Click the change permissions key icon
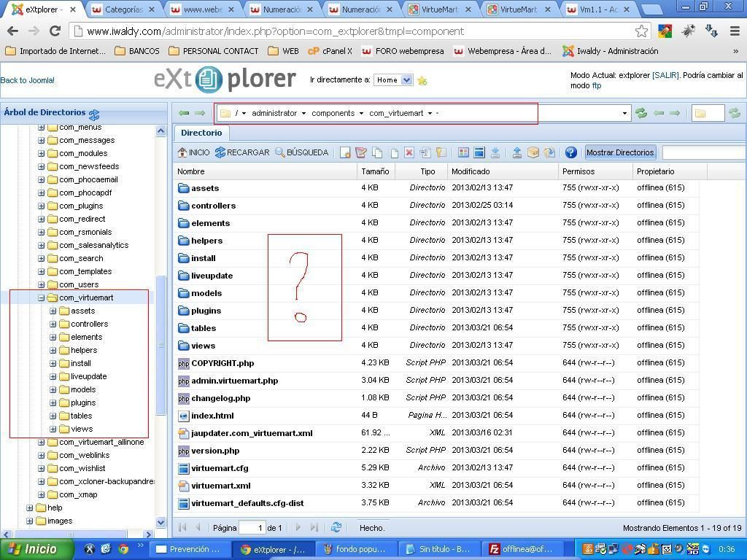The image size is (747, 560). pyautogui.click(x=441, y=152)
